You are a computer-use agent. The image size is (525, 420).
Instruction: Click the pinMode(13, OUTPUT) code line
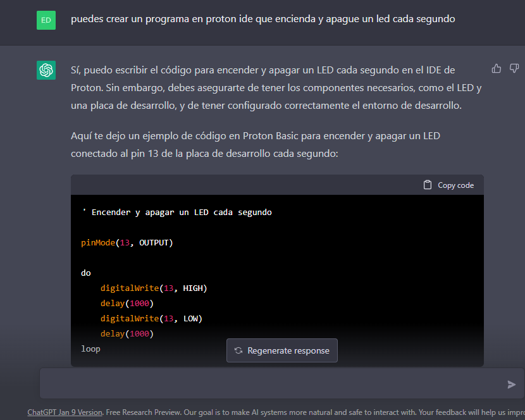point(127,243)
